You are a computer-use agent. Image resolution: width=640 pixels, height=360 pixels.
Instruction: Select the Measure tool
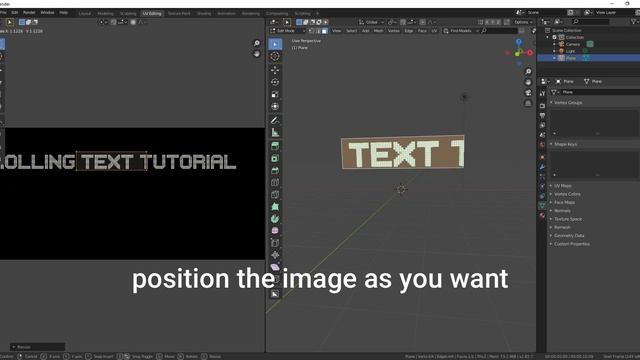tap(275, 133)
